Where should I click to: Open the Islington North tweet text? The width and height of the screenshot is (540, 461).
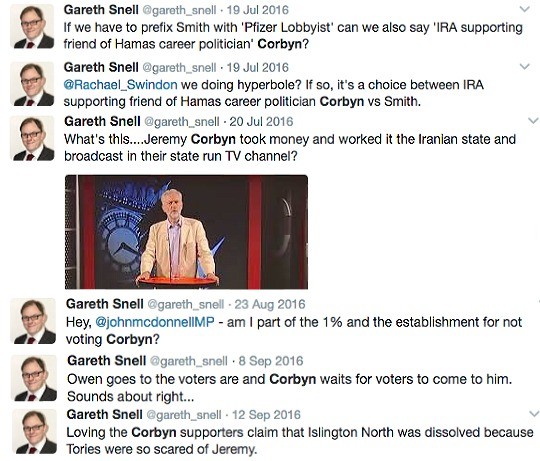pyautogui.click(x=300, y=441)
